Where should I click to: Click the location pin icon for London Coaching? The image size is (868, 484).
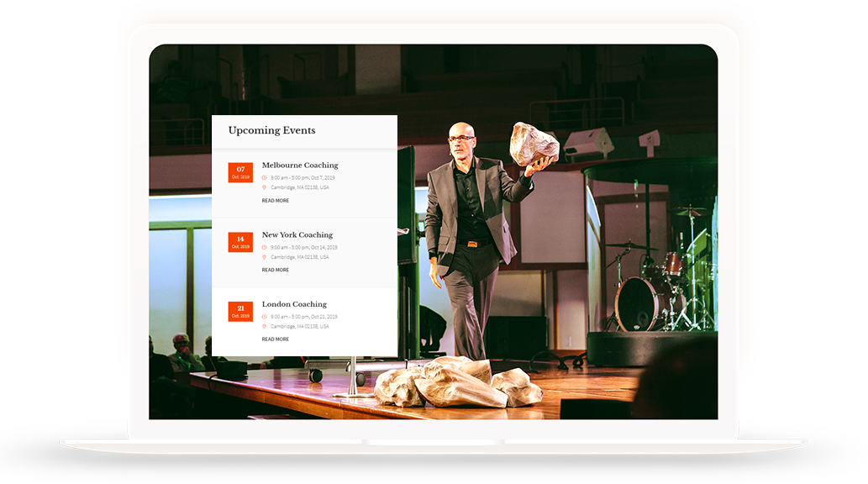[265, 328]
